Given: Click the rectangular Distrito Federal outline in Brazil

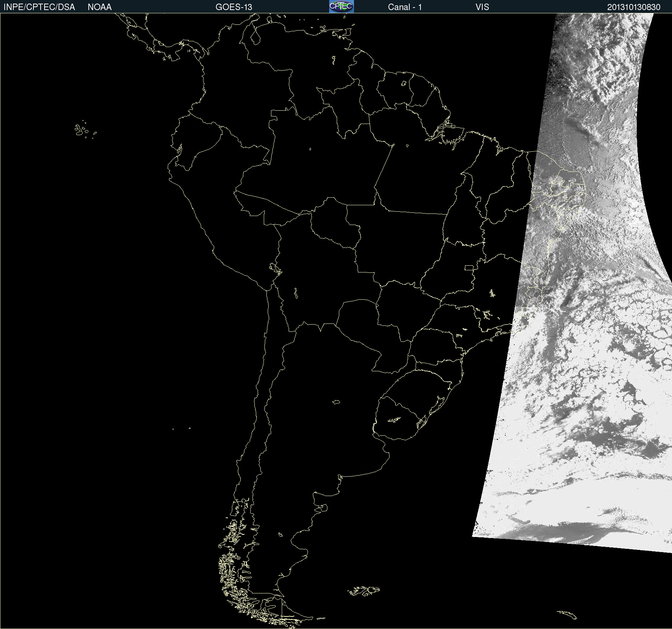Looking at the screenshot, I should point(469,267).
